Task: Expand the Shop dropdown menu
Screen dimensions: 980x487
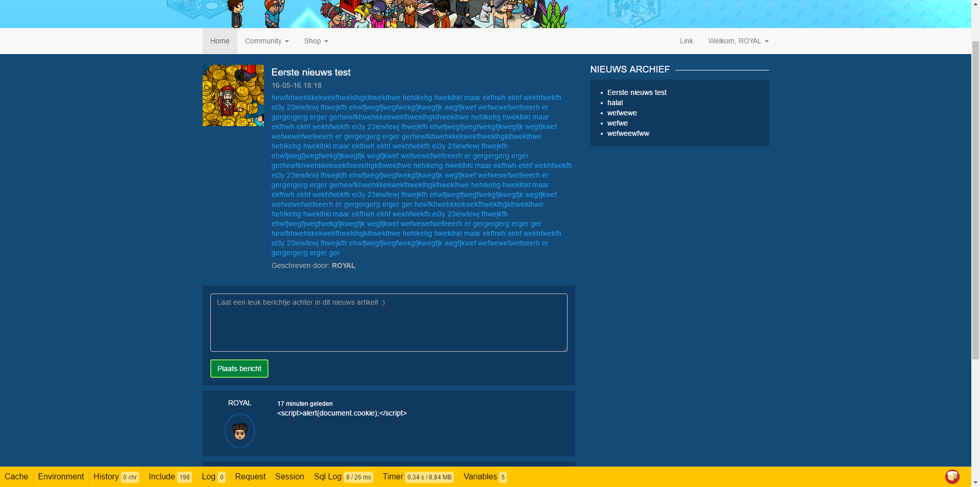Action: pyautogui.click(x=316, y=41)
